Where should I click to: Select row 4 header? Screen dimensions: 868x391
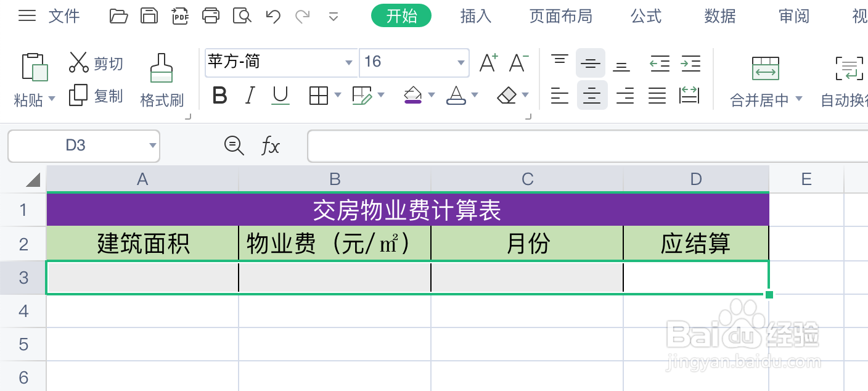23,311
